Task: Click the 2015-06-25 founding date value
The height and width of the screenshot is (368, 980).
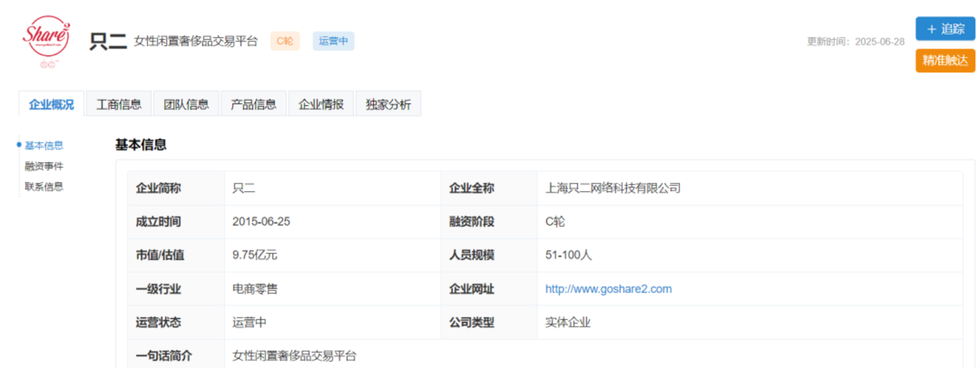Action: (261, 222)
